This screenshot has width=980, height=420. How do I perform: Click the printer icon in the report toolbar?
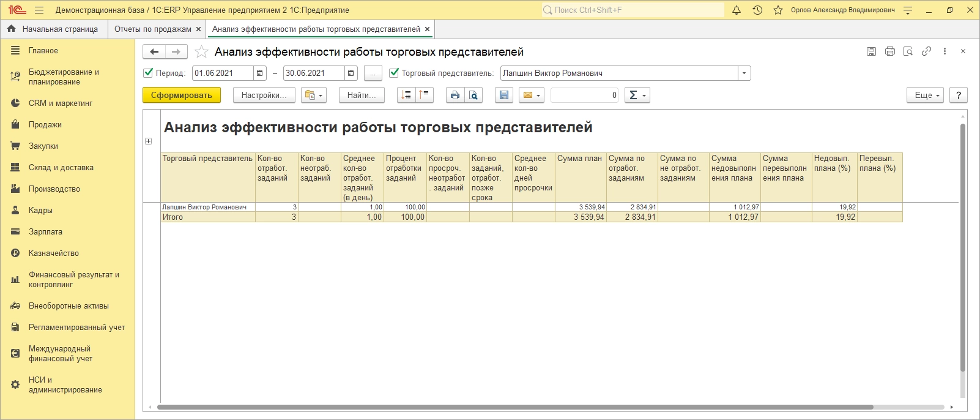[455, 95]
